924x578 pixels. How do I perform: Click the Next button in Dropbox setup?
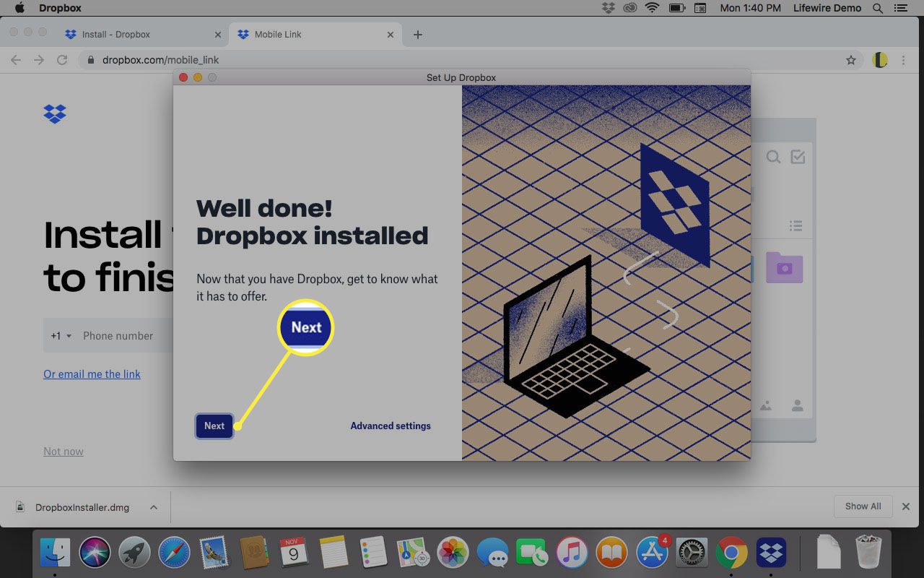click(x=214, y=426)
